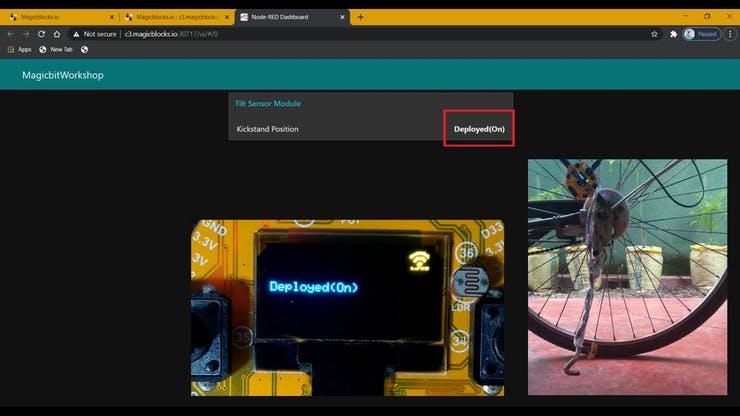740x416 pixels.
Task: Bookmark this page with the star icon
Action: [x=655, y=34]
